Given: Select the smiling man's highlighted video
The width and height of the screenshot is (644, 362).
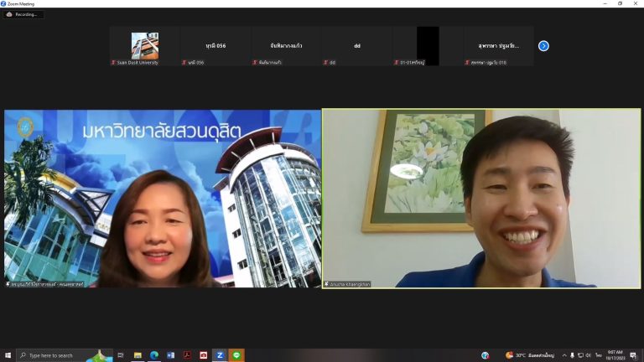Looking at the screenshot, I should pyautogui.click(x=481, y=199).
